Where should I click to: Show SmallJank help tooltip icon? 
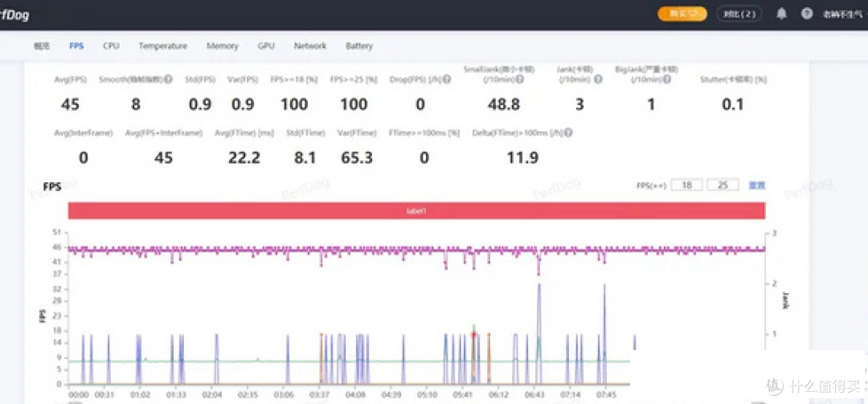(520, 80)
